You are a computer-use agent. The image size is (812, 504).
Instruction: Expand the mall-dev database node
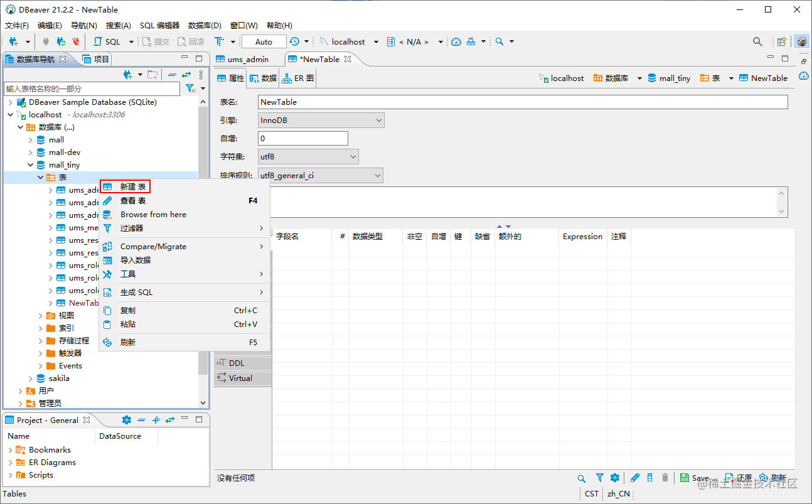pyautogui.click(x=30, y=153)
